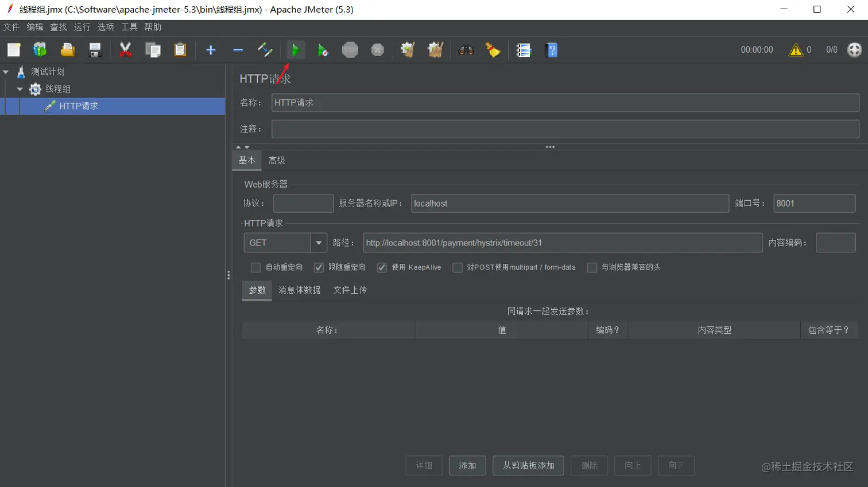Click the Shutdown test icon
The image size is (868, 487).
[378, 50]
